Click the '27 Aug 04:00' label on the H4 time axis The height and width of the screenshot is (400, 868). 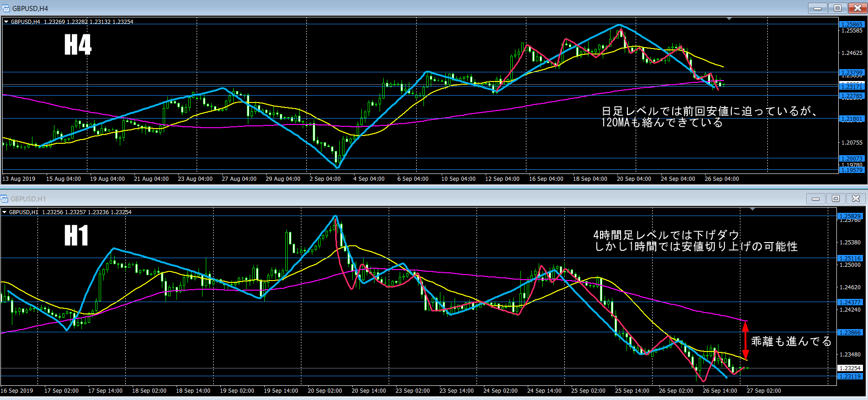[239, 179]
